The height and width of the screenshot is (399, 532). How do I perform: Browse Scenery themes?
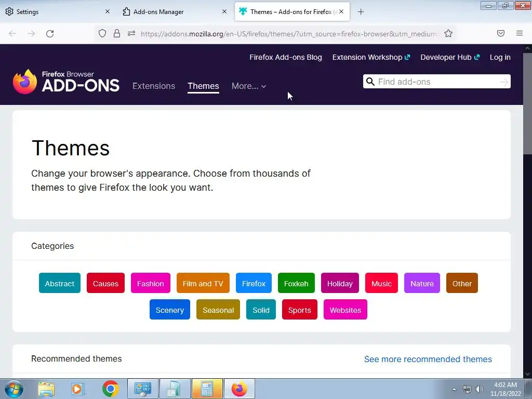pos(170,310)
